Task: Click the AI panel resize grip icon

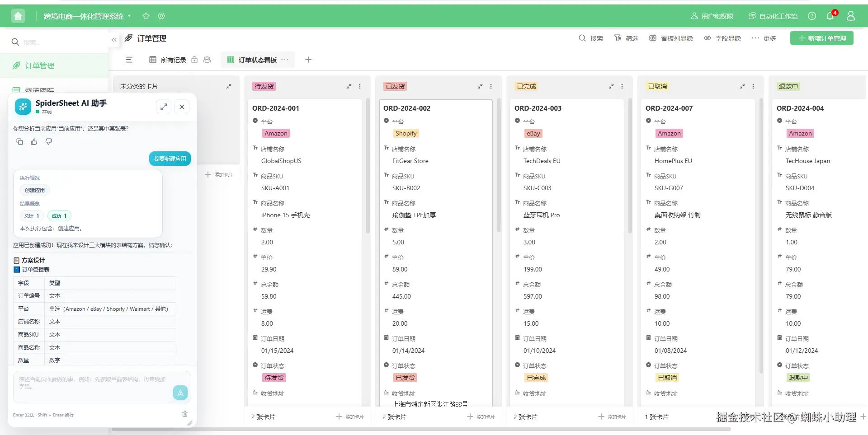Action: point(190,423)
